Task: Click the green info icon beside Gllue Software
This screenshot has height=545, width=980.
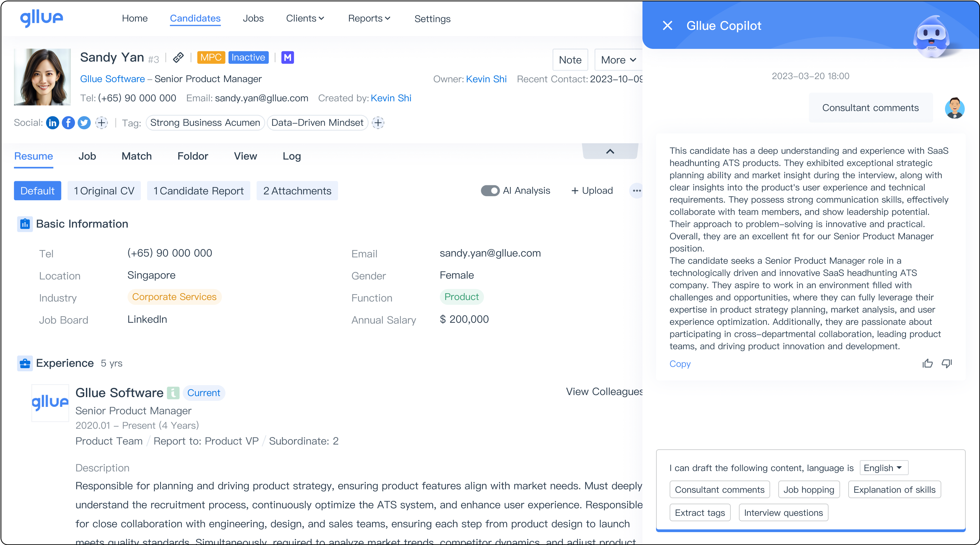Action: (x=173, y=393)
